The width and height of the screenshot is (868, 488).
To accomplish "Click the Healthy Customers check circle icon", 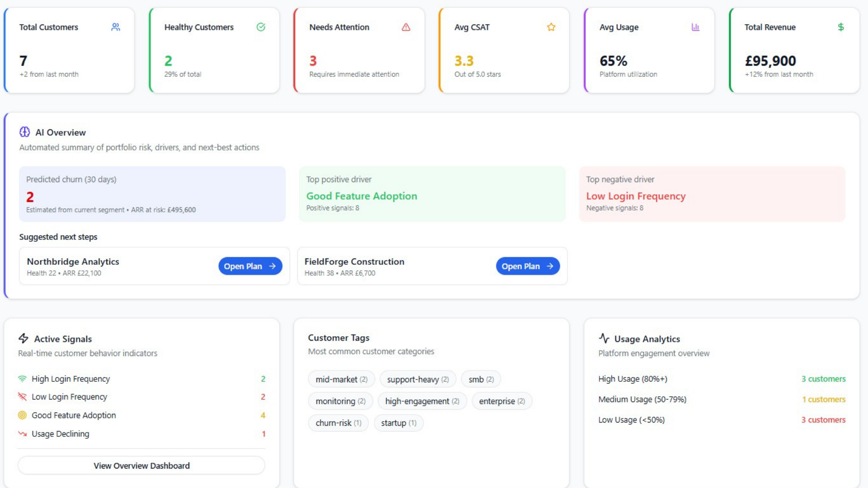I will pyautogui.click(x=261, y=27).
